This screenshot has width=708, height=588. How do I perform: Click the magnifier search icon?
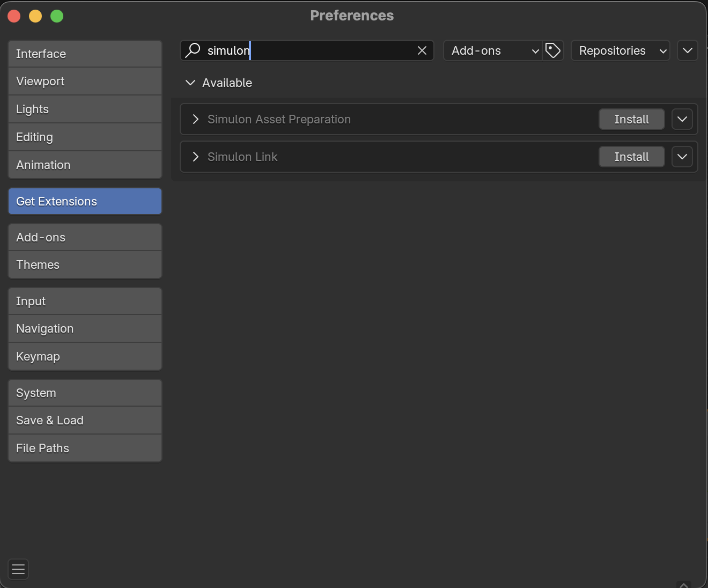[x=193, y=50]
